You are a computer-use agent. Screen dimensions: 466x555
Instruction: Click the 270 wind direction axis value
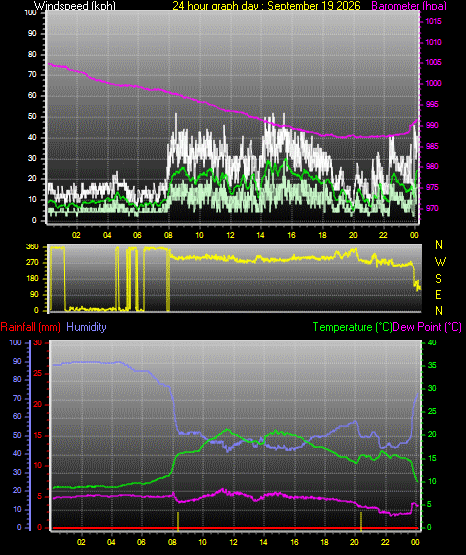tap(32, 263)
